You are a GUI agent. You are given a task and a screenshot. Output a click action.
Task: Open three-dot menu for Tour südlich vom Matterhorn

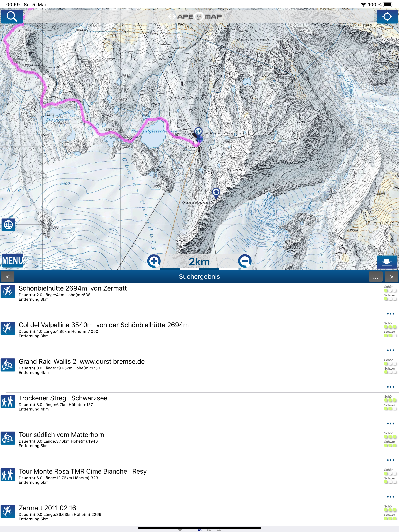[x=390, y=460]
